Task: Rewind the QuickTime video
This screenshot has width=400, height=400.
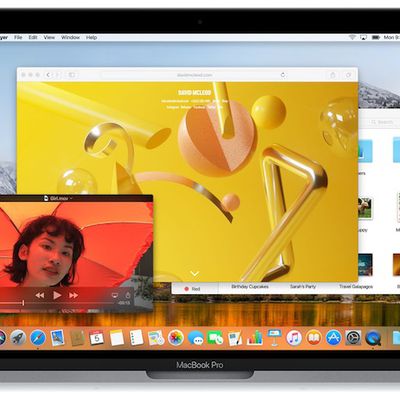Action: [40, 295]
